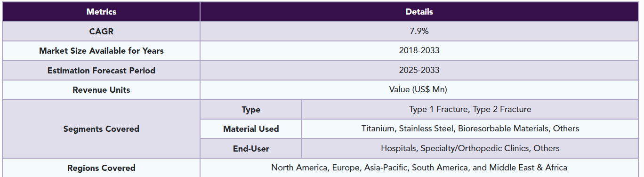Viewport: 644px width, 177px height.
Task: Click Type 1 Fracture, Type 2 Fracture cell
Action: point(470,110)
